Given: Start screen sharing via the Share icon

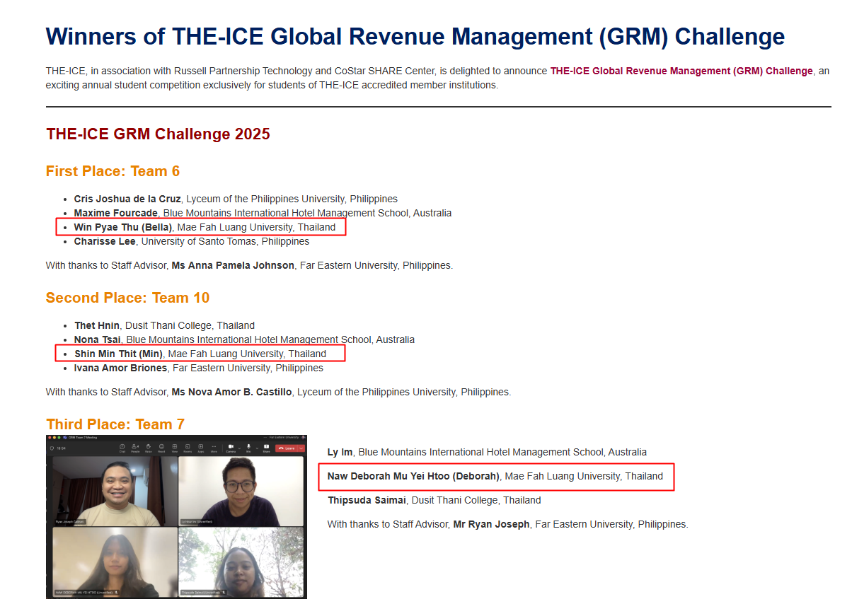Looking at the screenshot, I should point(266,448).
